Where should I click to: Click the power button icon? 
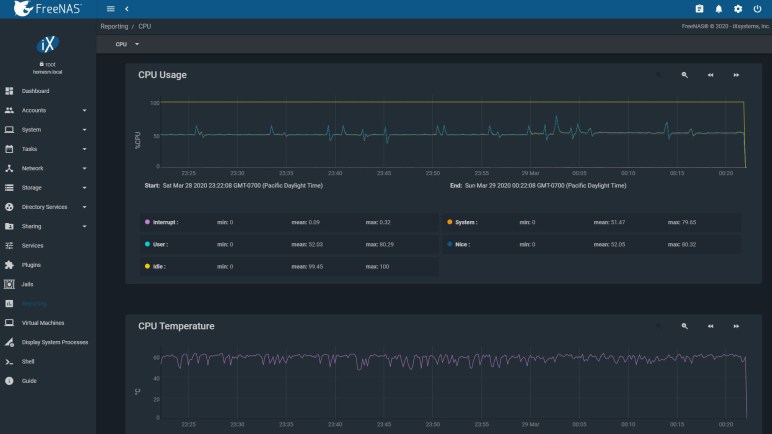click(x=756, y=8)
